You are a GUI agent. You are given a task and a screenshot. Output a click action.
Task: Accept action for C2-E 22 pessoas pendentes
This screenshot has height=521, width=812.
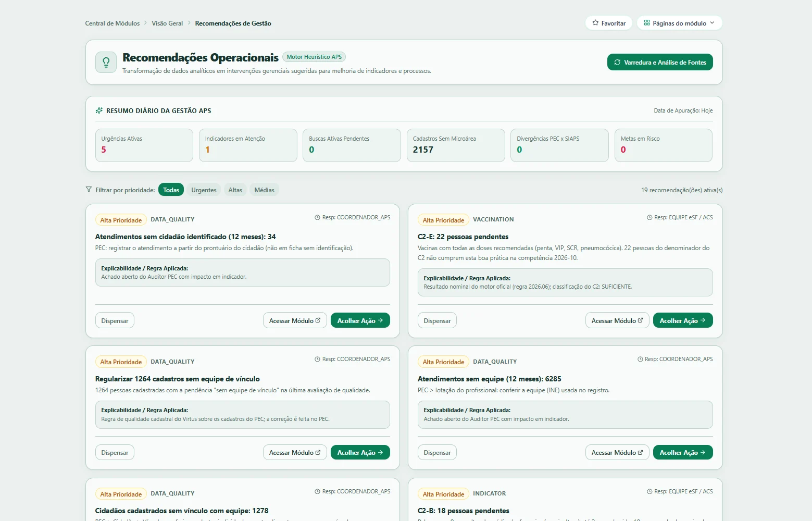tap(683, 320)
